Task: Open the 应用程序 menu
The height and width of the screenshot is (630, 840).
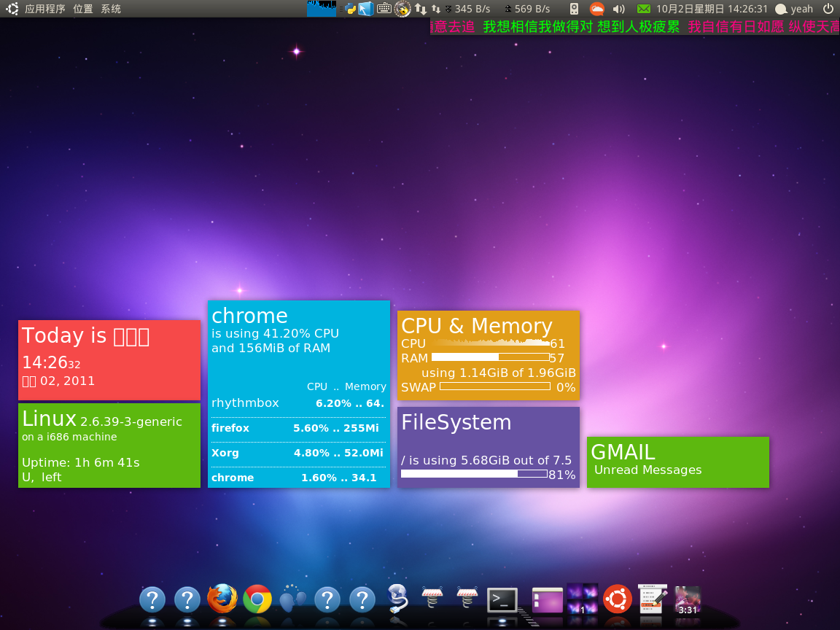Action: tap(45, 9)
